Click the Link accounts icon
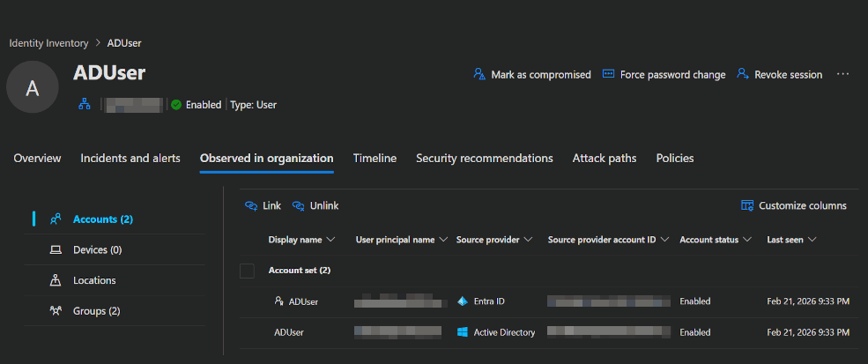 pos(251,205)
